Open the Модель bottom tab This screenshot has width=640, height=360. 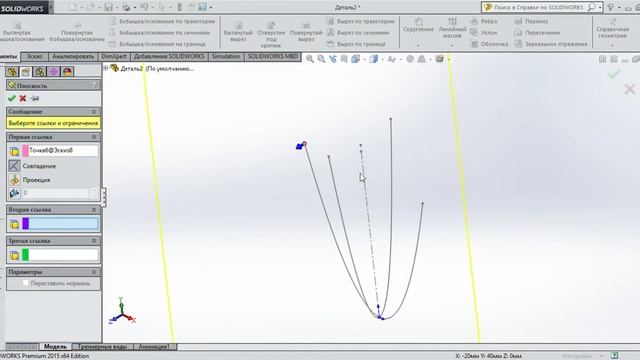55,347
